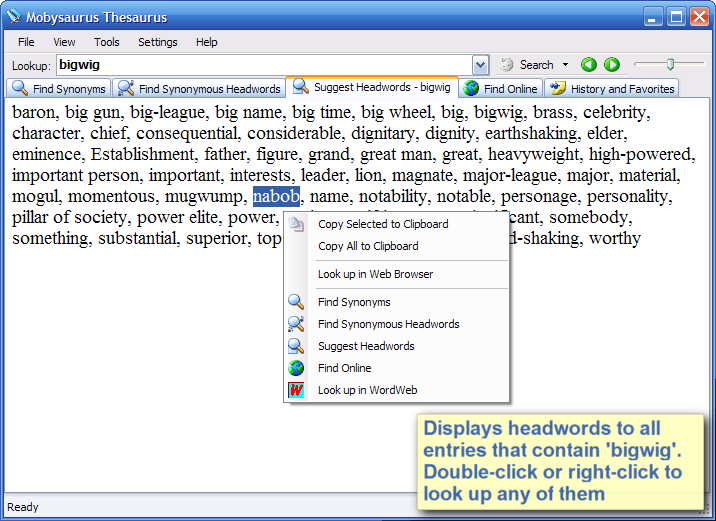
Task: Click the globe icon on Find Online tab
Action: 471,88
